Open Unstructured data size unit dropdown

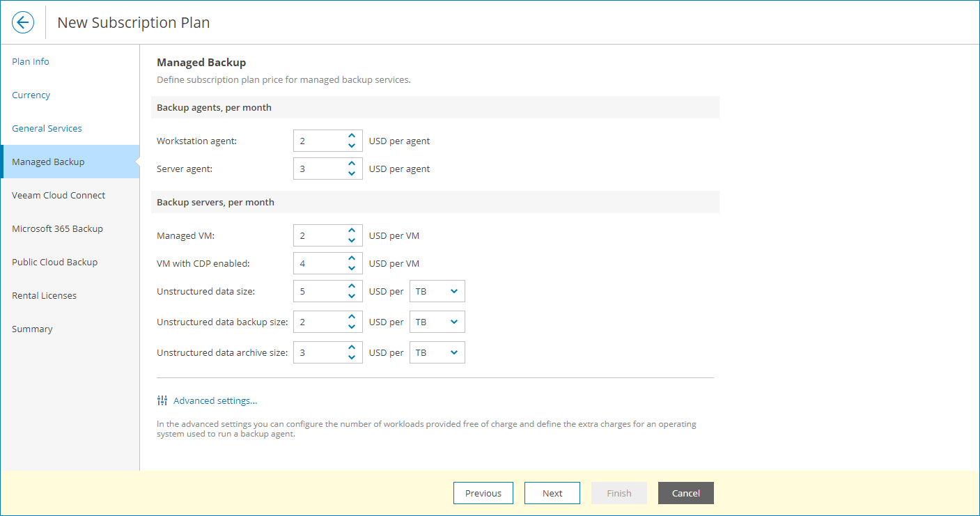[x=437, y=292]
